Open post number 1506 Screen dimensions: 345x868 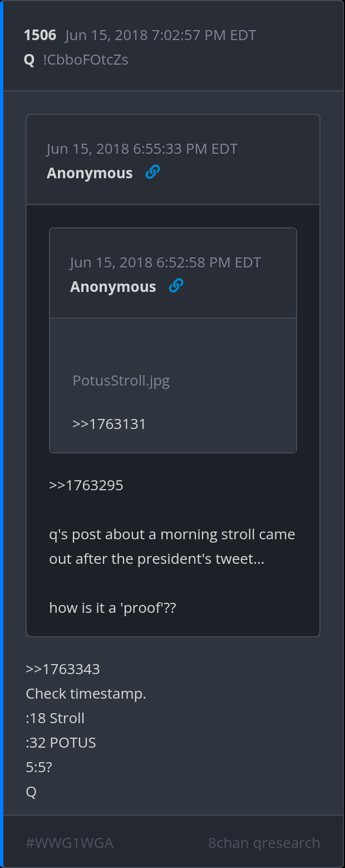pos(40,36)
